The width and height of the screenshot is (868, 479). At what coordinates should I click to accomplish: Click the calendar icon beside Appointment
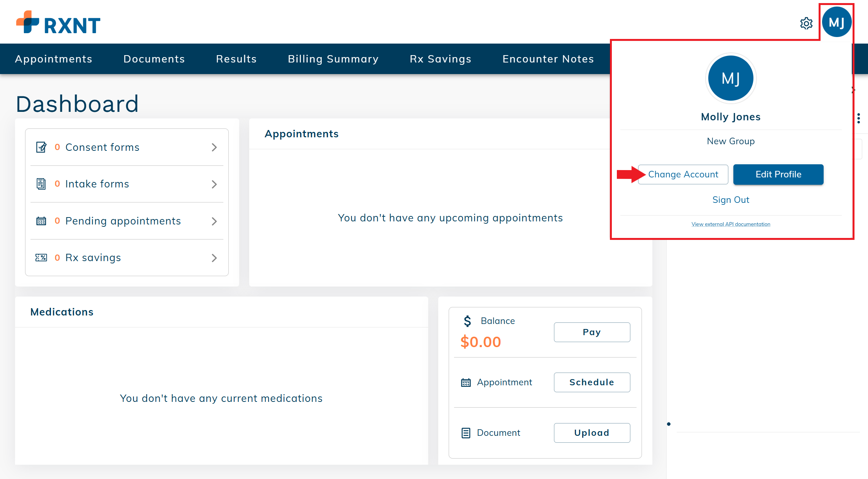(466, 382)
